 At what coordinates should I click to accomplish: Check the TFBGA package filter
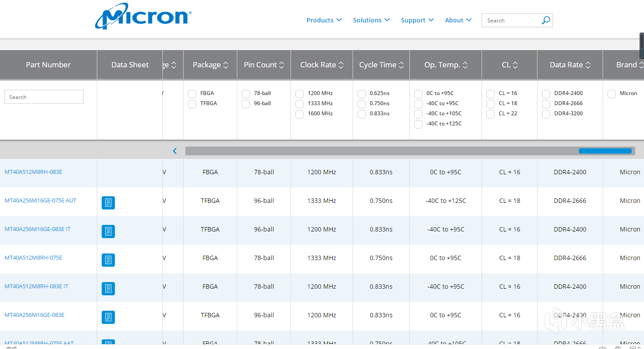point(192,104)
